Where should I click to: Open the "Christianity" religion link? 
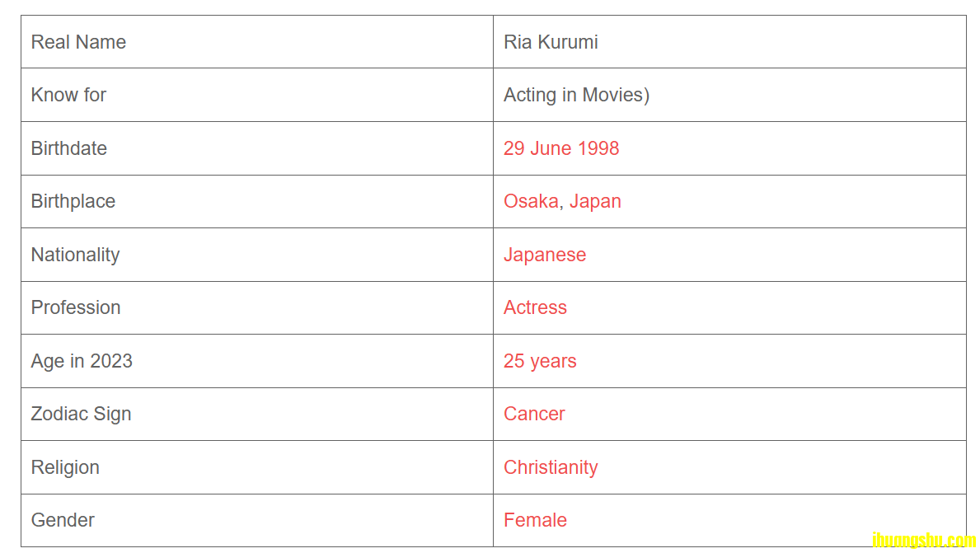[x=551, y=467]
